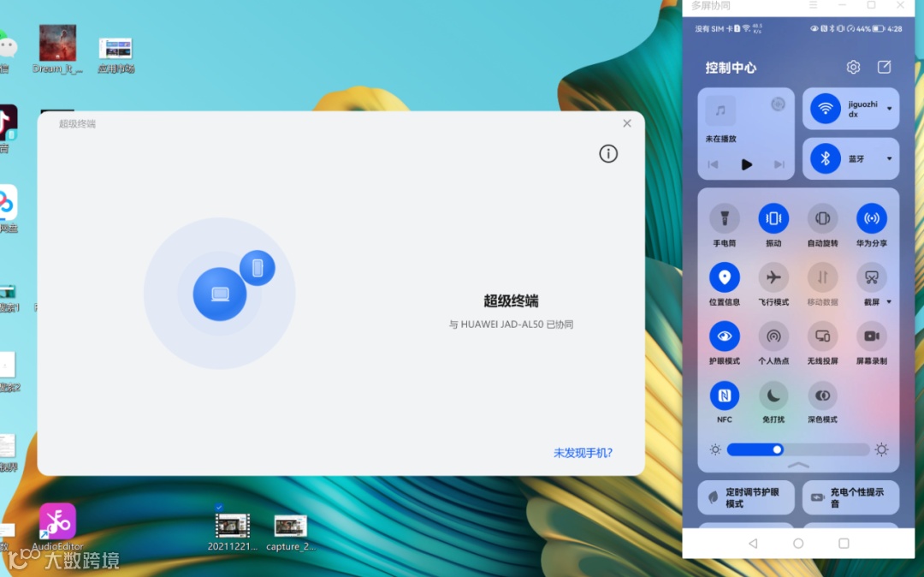
Task: Click the high brightness sun icon
Action: point(881,449)
